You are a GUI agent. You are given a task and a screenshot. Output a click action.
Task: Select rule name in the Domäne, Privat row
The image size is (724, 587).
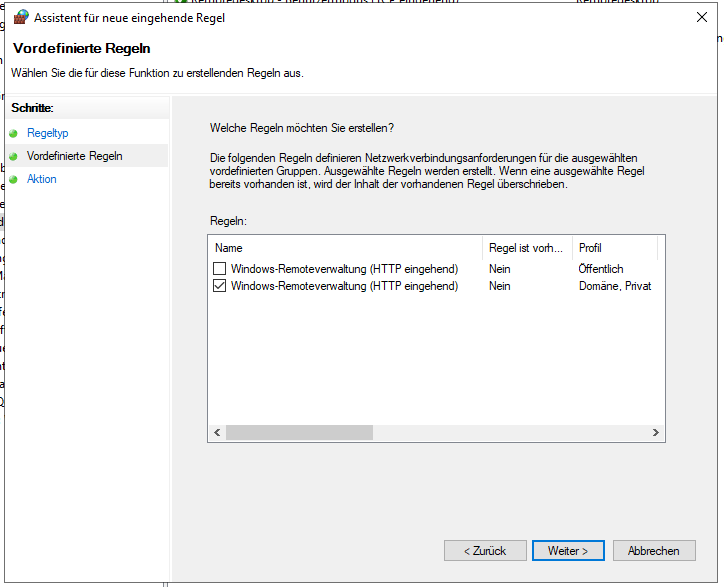point(344,286)
